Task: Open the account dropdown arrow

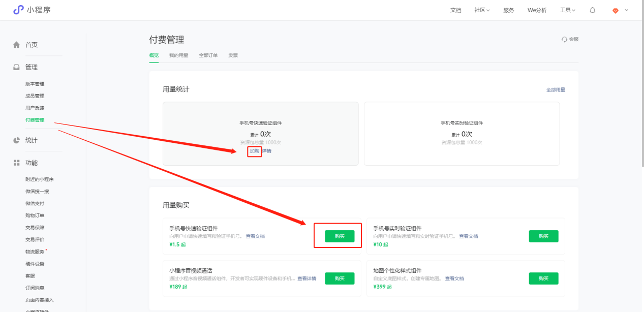Action: tap(626, 10)
